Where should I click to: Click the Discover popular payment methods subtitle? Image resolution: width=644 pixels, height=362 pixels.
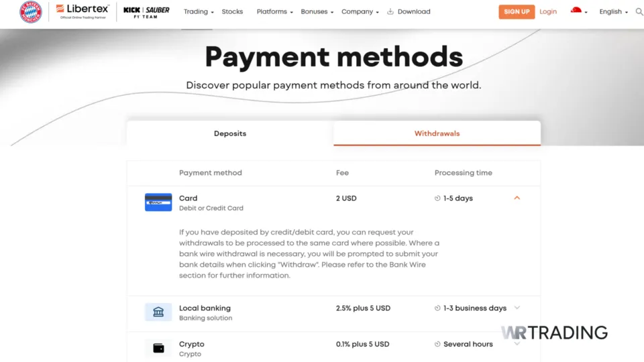tap(333, 85)
